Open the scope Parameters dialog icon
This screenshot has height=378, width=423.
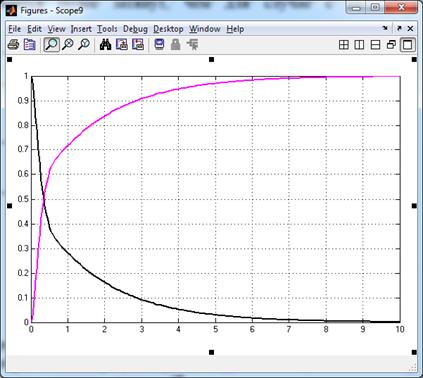click(x=30, y=44)
